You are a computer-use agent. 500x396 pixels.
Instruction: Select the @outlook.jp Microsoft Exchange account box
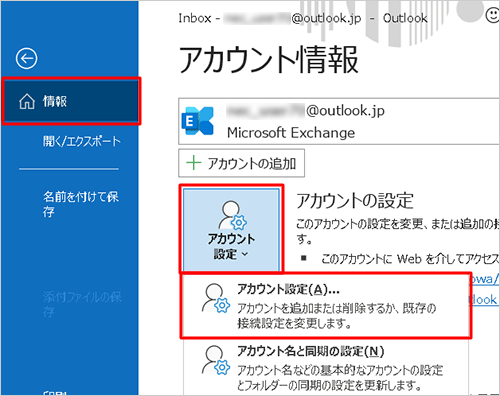[x=339, y=121]
